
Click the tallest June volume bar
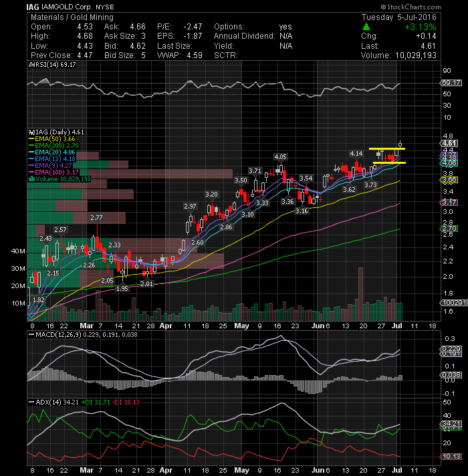pyautogui.click(x=360, y=294)
